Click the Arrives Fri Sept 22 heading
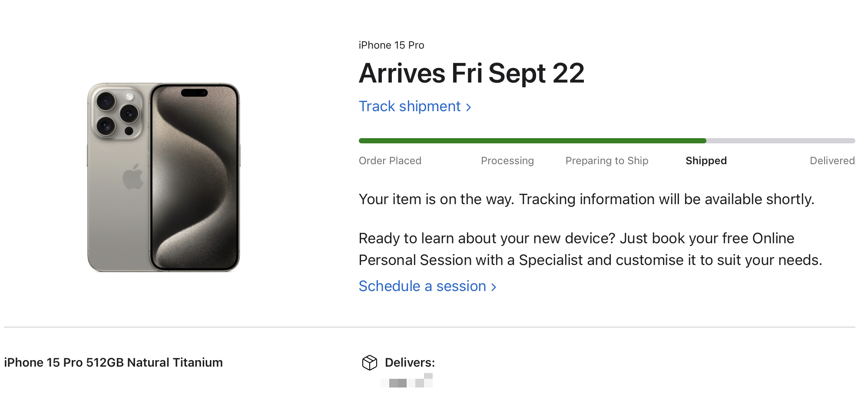 click(472, 73)
